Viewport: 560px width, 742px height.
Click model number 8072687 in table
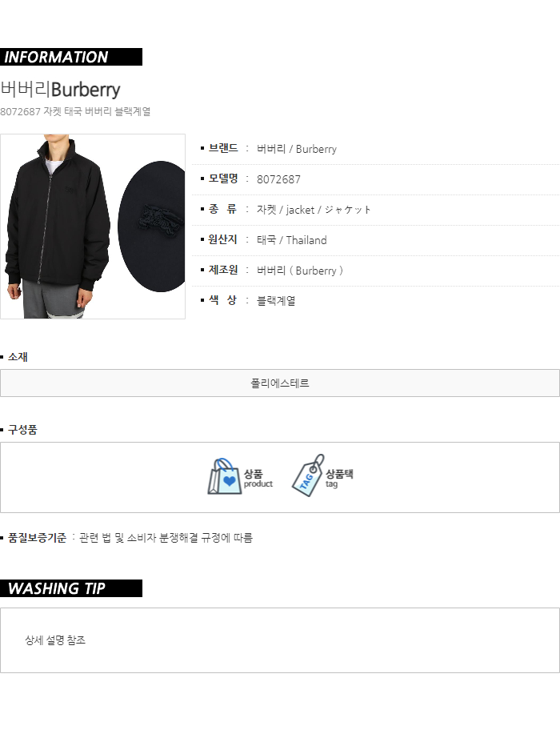(x=278, y=179)
